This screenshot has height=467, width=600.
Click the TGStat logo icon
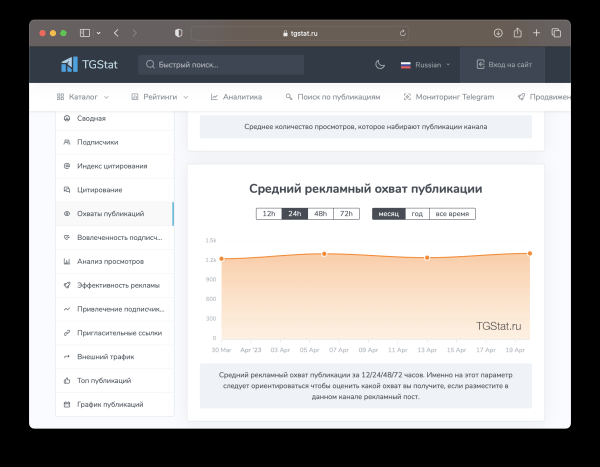[x=69, y=65]
